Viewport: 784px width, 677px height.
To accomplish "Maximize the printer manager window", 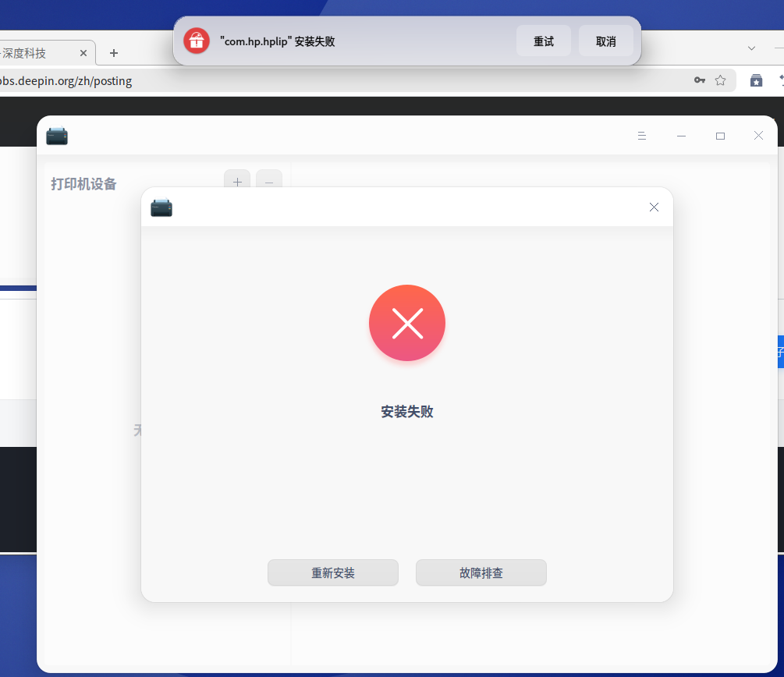I will pyautogui.click(x=720, y=136).
